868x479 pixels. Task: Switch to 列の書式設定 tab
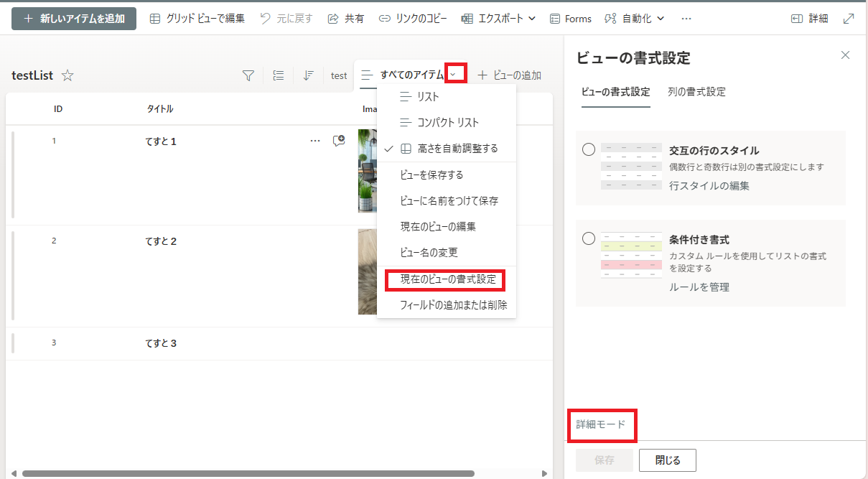pos(696,92)
